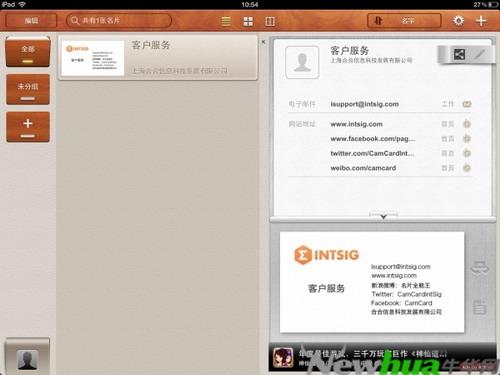Share the contact using the share icon
Image resolution: width=500 pixels, height=375 pixels.
[459, 54]
